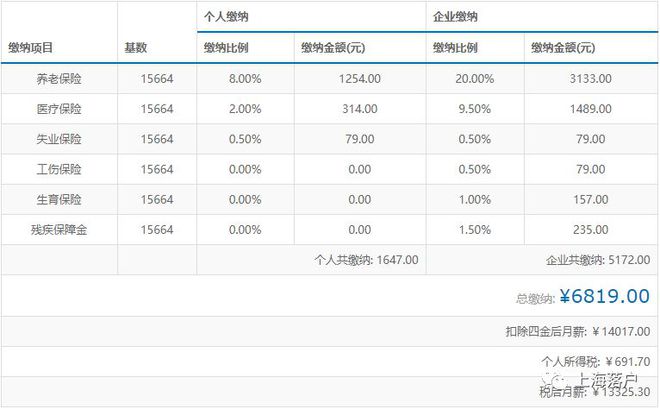Click the 2.00% personal medical rate
The height and width of the screenshot is (409, 660).
pos(245,109)
